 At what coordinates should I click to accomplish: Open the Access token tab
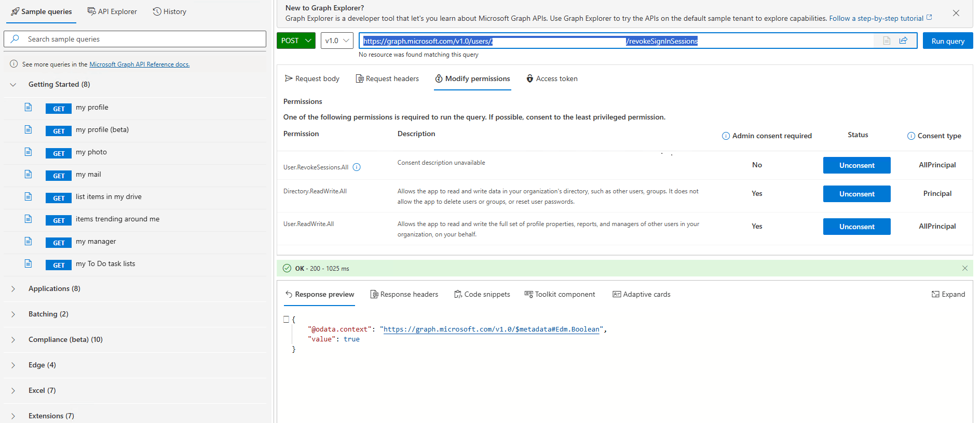pos(552,78)
